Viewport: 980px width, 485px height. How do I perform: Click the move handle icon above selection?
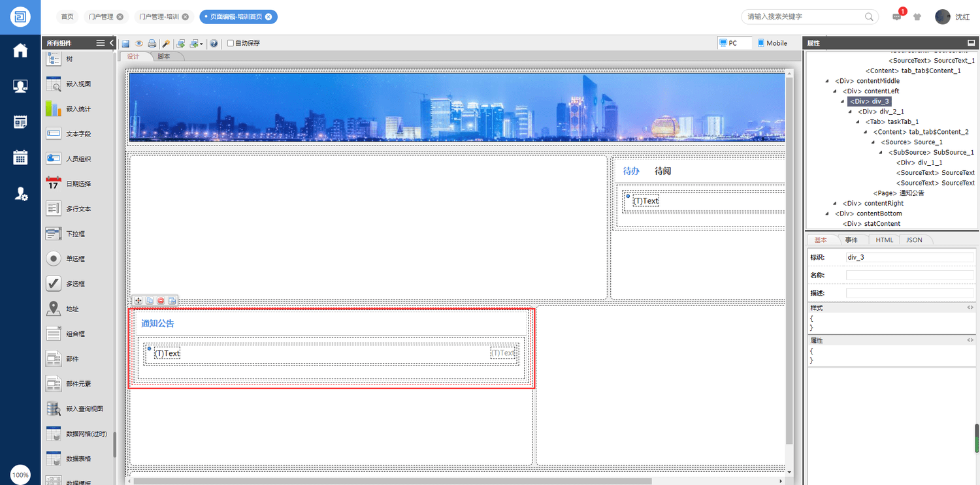click(138, 301)
